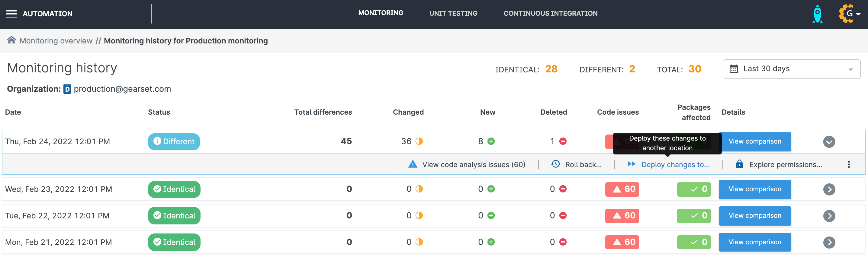Click the lock icon for Explore permissions
868x257 pixels.
739,164
